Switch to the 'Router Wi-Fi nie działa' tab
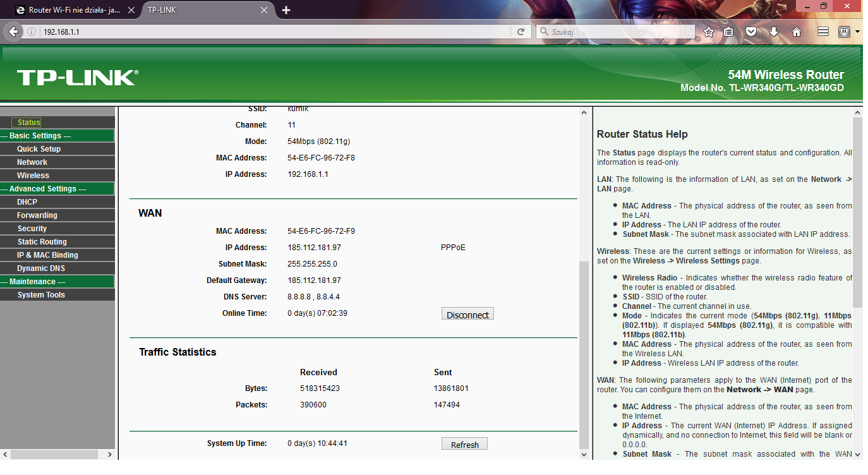 pyautogui.click(x=75, y=10)
